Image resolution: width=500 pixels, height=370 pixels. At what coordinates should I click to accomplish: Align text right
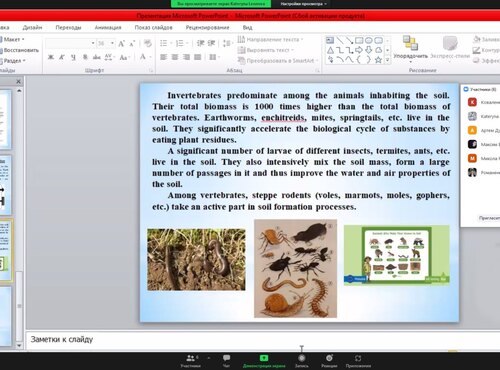click(186, 57)
